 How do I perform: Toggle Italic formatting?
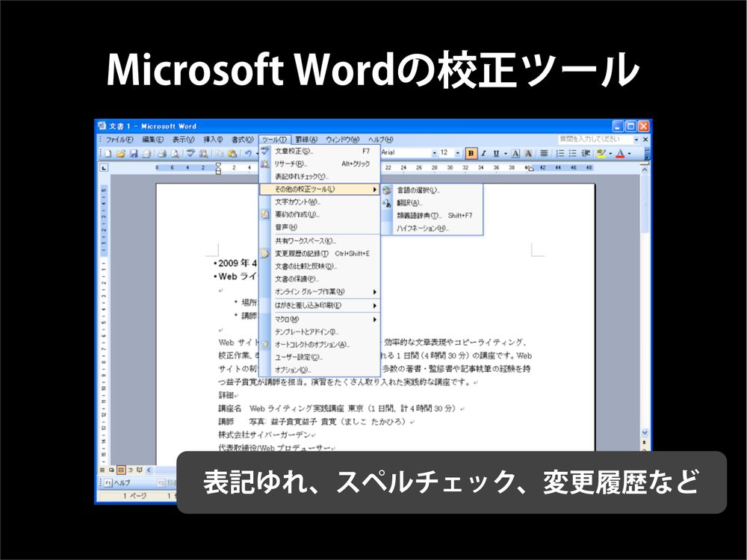483,153
